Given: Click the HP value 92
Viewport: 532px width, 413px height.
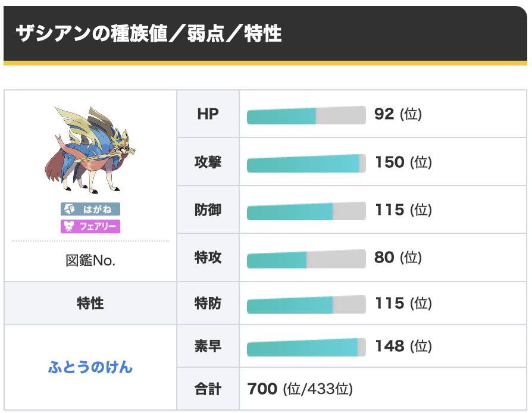Looking at the screenshot, I should (384, 114).
